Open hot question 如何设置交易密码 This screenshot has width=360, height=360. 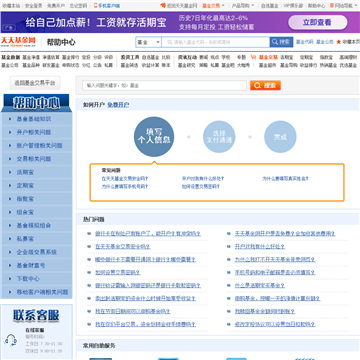[118, 273]
